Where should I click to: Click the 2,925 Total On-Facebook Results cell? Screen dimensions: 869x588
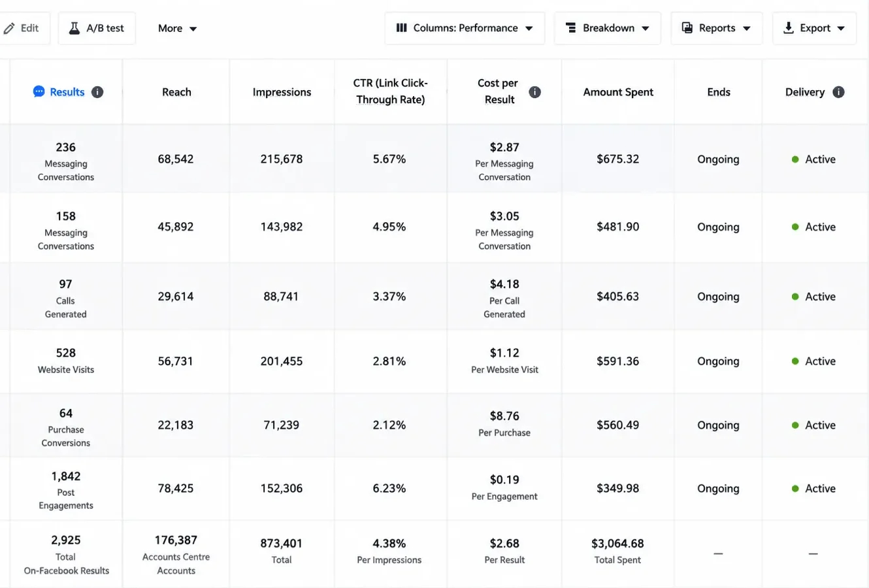tap(66, 554)
